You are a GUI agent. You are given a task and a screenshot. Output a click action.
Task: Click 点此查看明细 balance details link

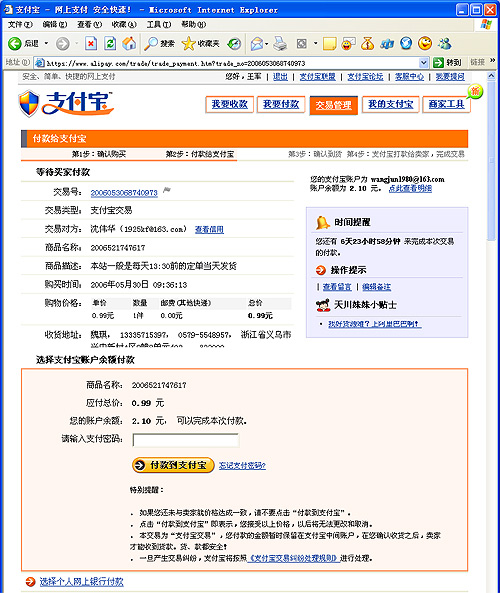[410, 188]
